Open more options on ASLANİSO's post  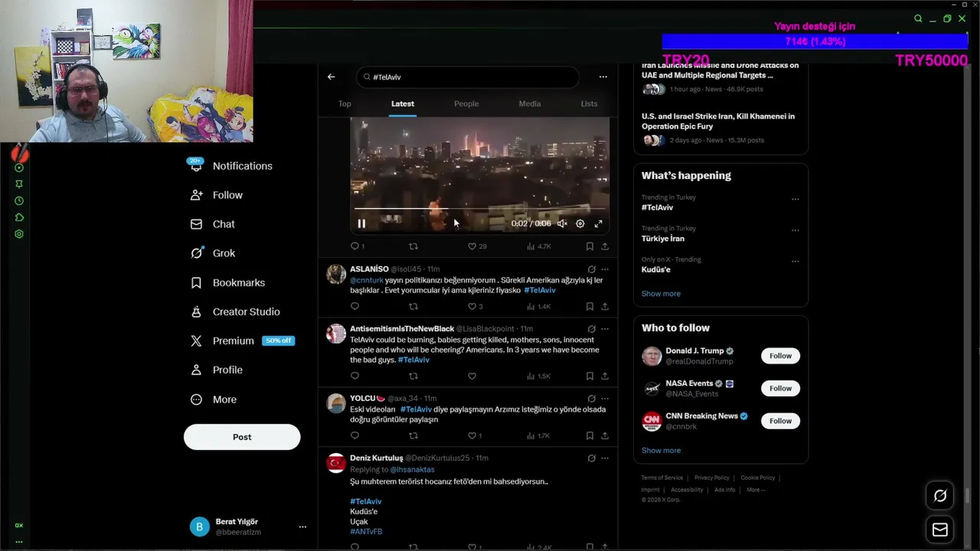(x=605, y=269)
